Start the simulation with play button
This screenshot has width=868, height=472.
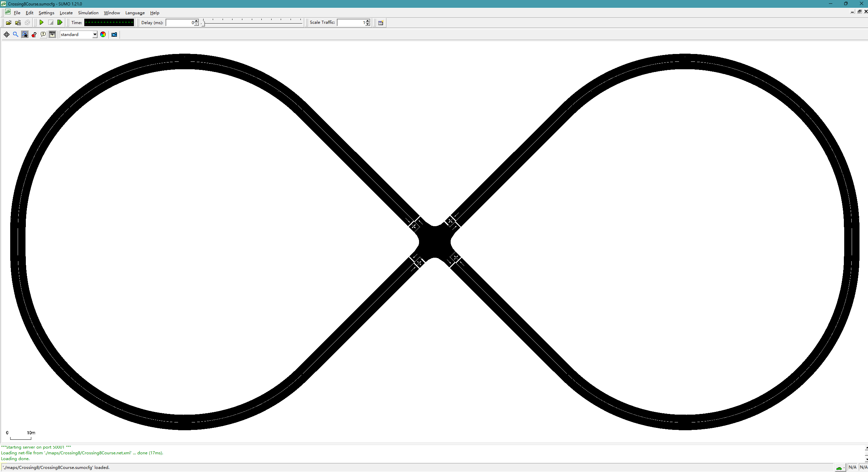pyautogui.click(x=41, y=22)
